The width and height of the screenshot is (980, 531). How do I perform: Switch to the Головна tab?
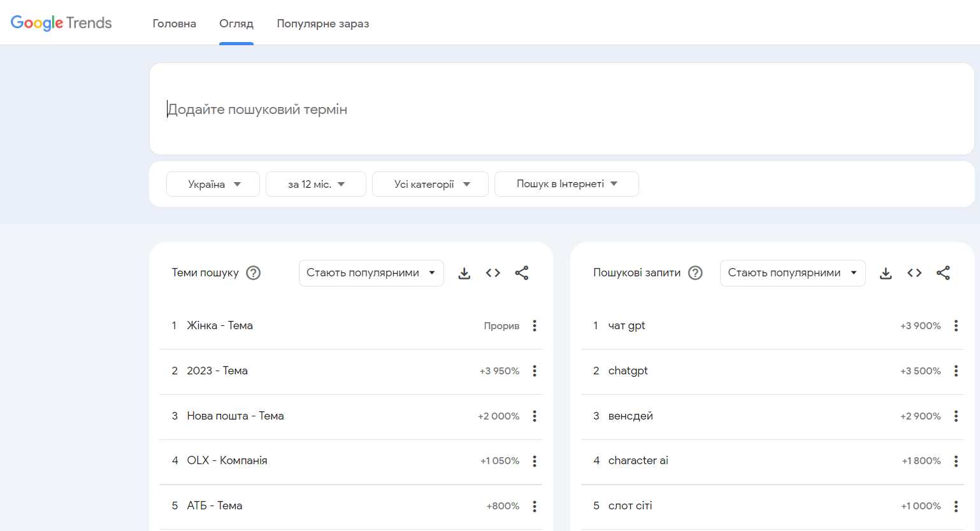click(x=174, y=23)
